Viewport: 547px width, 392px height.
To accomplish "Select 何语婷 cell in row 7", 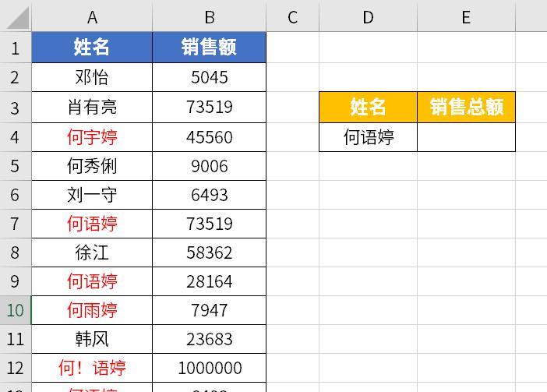I will (92, 224).
